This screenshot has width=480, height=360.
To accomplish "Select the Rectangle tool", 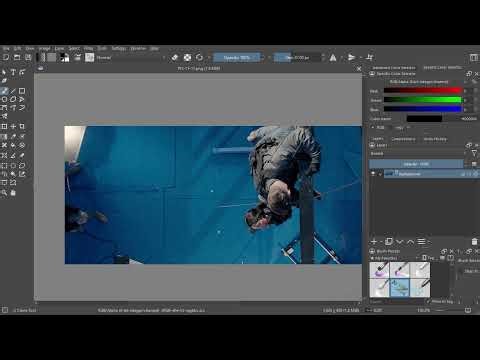I will (x=22, y=91).
